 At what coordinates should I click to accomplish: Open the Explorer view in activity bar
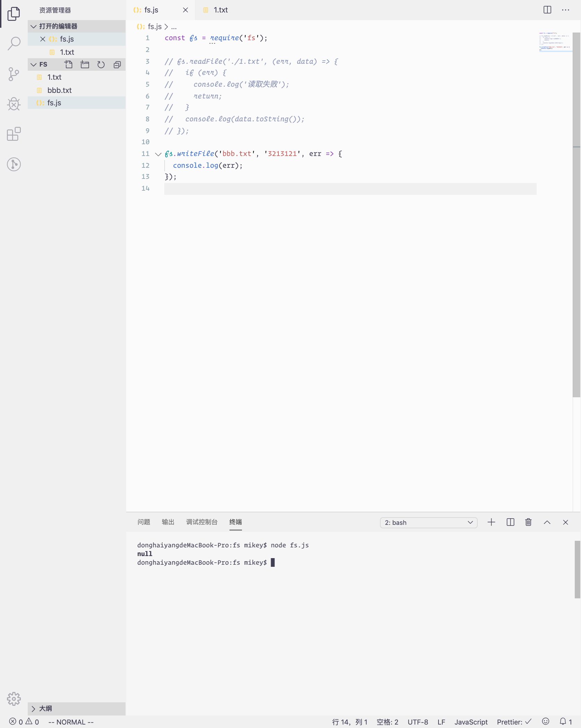(14, 14)
